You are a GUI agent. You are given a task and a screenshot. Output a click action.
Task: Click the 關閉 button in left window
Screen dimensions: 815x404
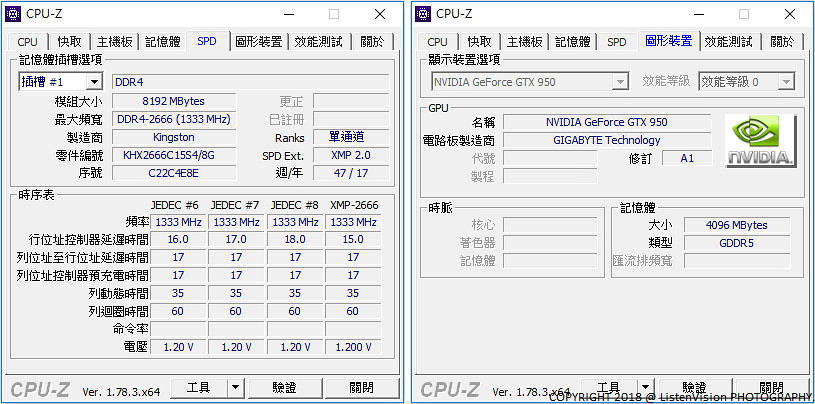click(362, 387)
